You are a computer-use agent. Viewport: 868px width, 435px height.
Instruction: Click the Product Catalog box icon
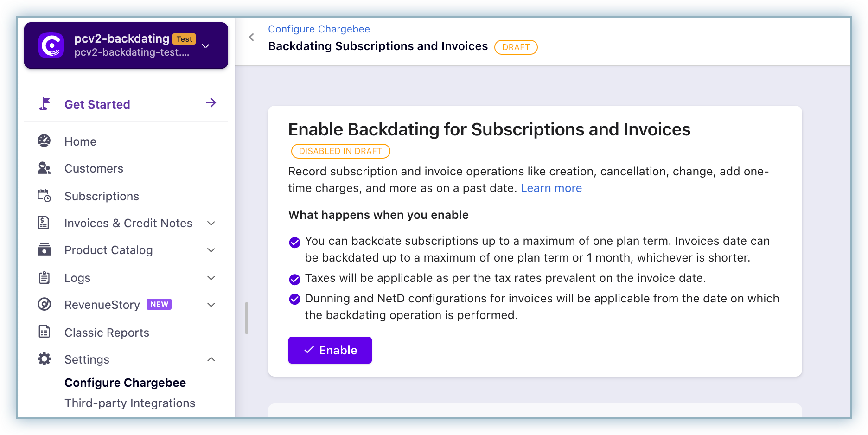pos(44,249)
